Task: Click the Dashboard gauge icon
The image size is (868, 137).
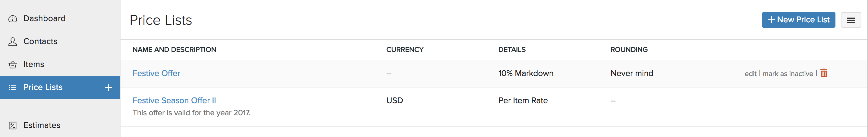Action: click(x=13, y=19)
